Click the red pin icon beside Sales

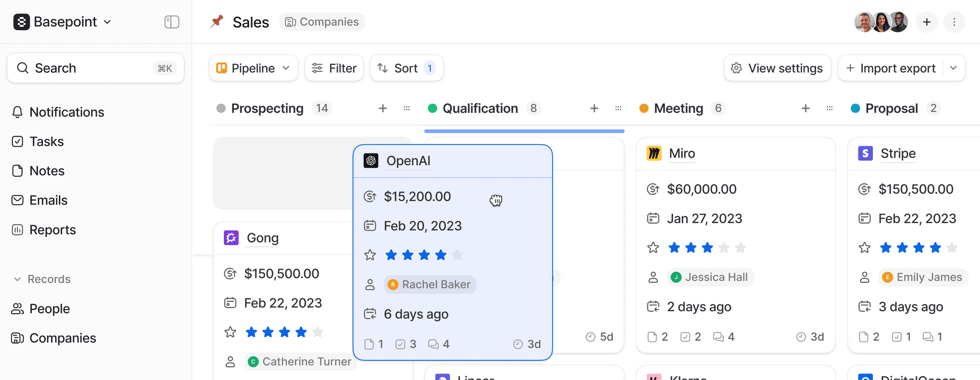pos(217,22)
